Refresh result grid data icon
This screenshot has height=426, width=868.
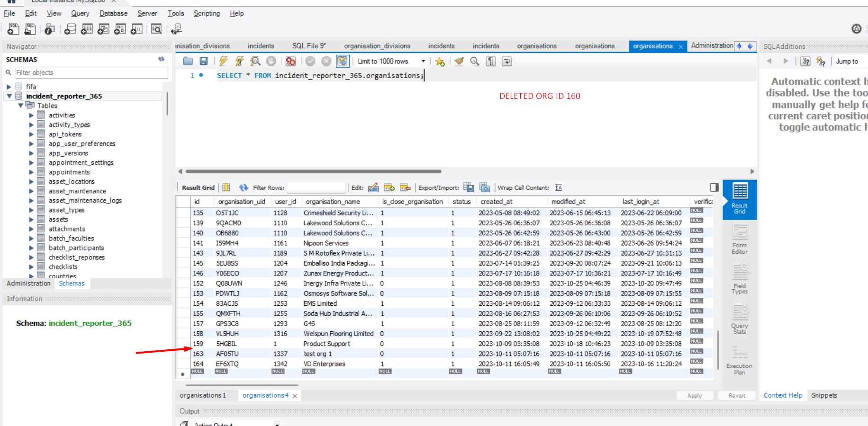[244, 187]
